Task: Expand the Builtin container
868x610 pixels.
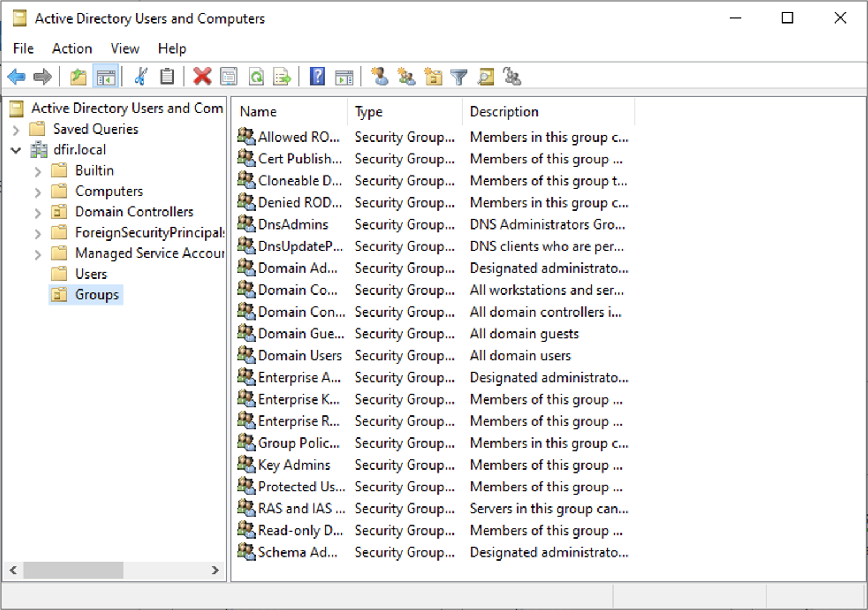Action: (38, 171)
